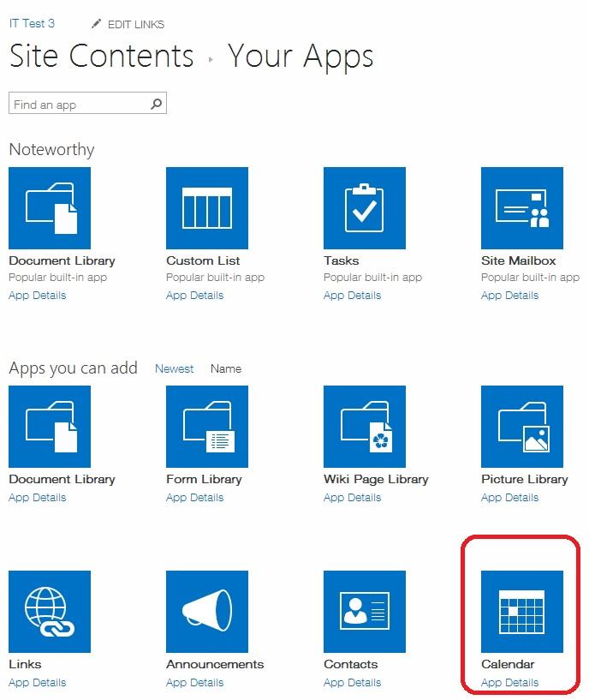Sort apps by Name
Screen dimensions: 589x700
click(226, 368)
